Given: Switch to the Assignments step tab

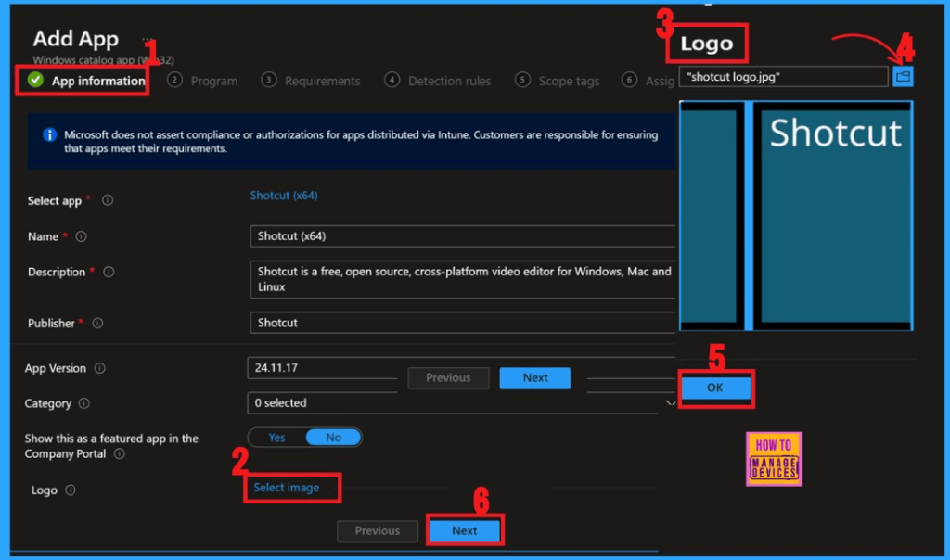Looking at the screenshot, I should point(648,81).
